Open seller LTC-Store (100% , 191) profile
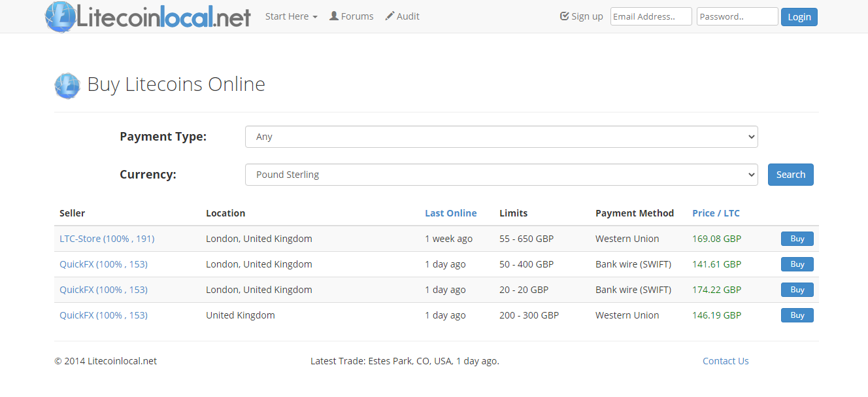Viewport: 868px width, 397px height. coord(107,239)
